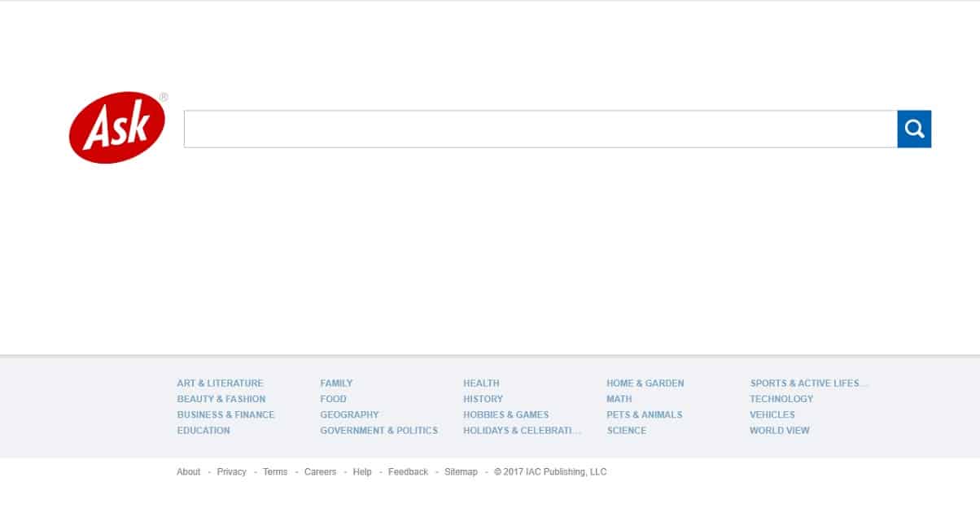Open the Math category

pos(619,399)
